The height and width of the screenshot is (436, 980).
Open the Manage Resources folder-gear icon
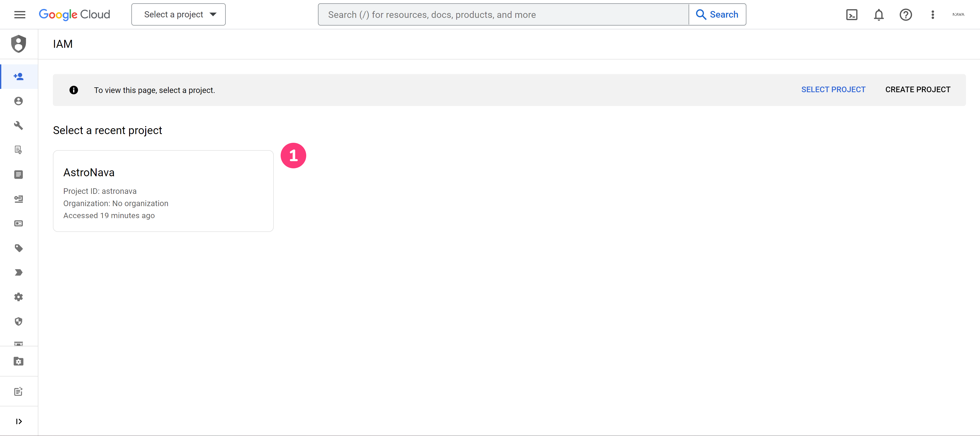19,361
